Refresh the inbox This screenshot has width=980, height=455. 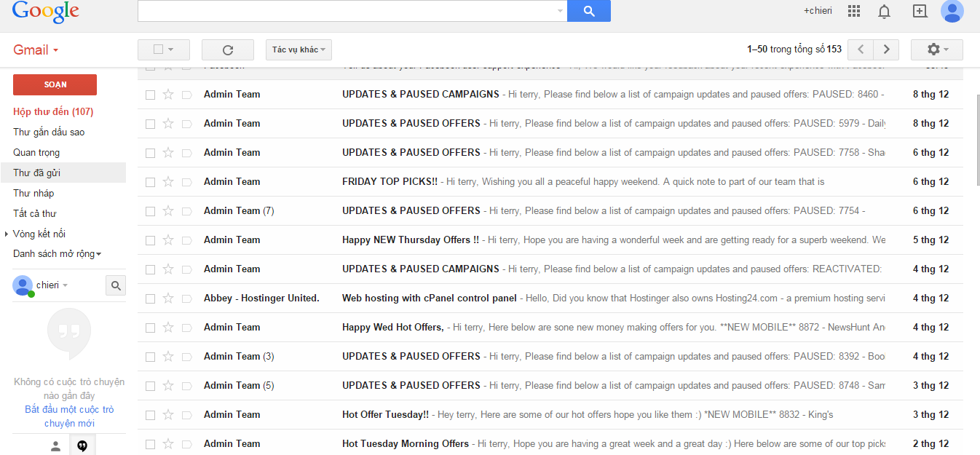[x=227, y=50]
